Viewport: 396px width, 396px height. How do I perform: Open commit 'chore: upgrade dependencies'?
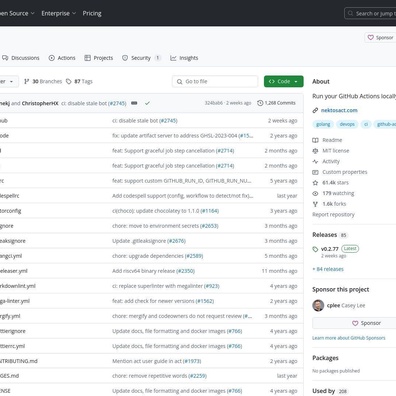148,256
